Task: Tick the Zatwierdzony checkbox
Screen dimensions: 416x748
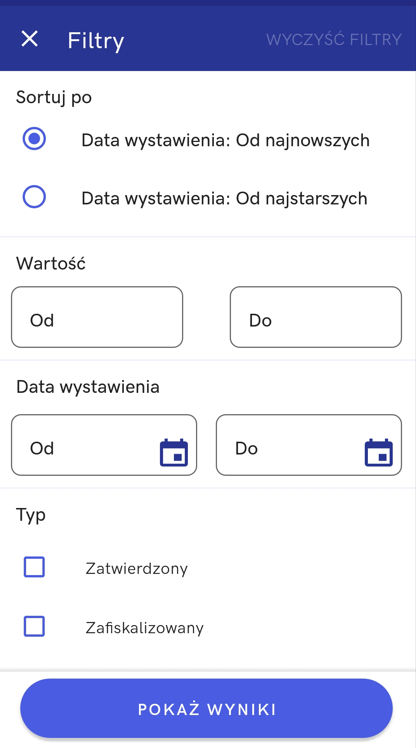Action: coord(34,567)
